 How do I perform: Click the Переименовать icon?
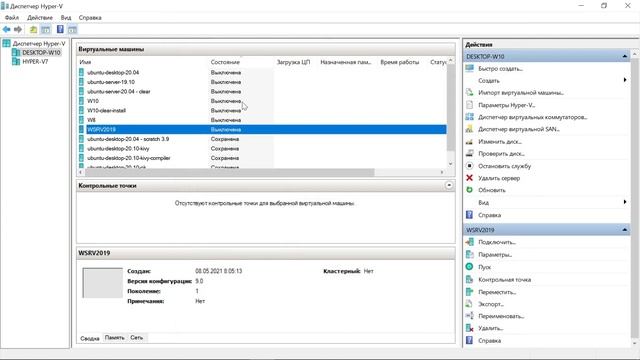[x=469, y=316]
